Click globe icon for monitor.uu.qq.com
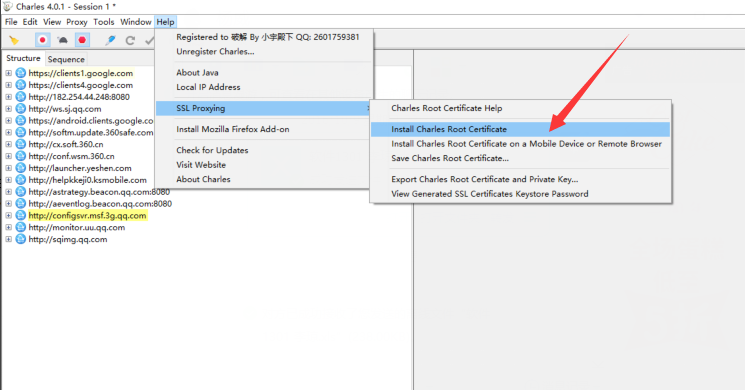The width and height of the screenshot is (745, 390). pyautogui.click(x=20, y=227)
